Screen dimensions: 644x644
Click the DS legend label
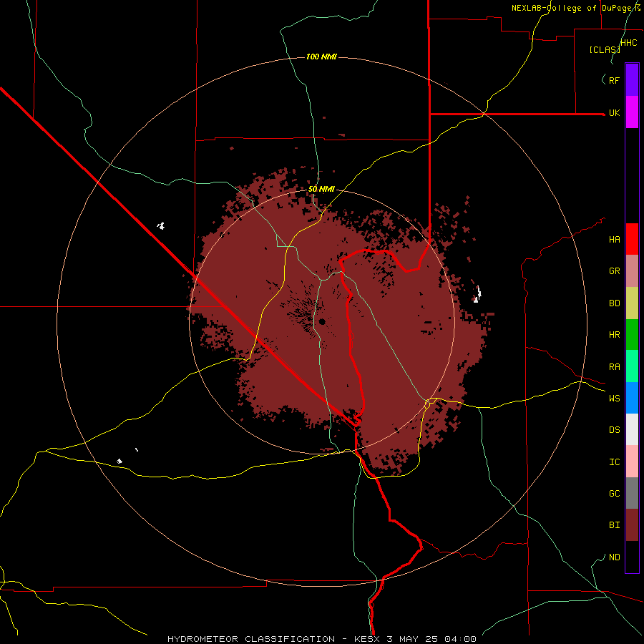pyautogui.click(x=614, y=430)
